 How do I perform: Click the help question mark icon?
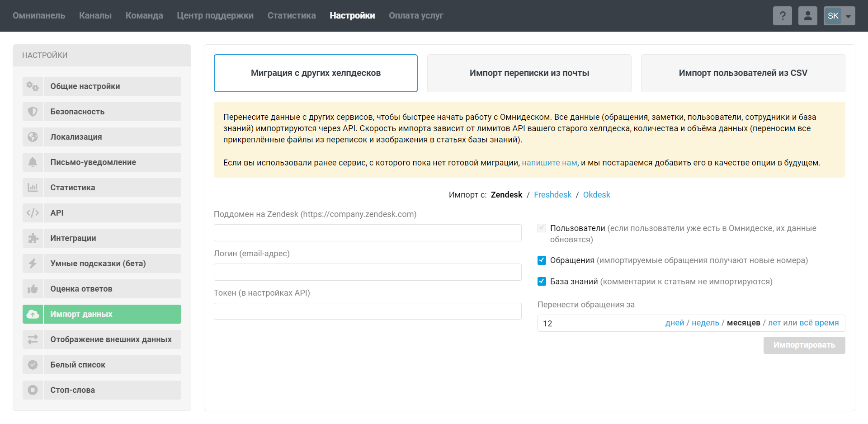pyautogui.click(x=782, y=16)
